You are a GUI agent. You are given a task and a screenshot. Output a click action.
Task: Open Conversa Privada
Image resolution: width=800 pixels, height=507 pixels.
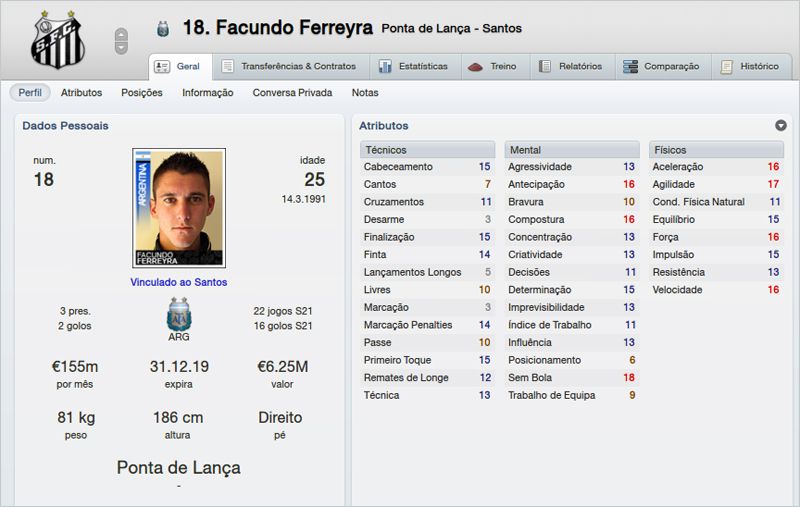coord(292,92)
